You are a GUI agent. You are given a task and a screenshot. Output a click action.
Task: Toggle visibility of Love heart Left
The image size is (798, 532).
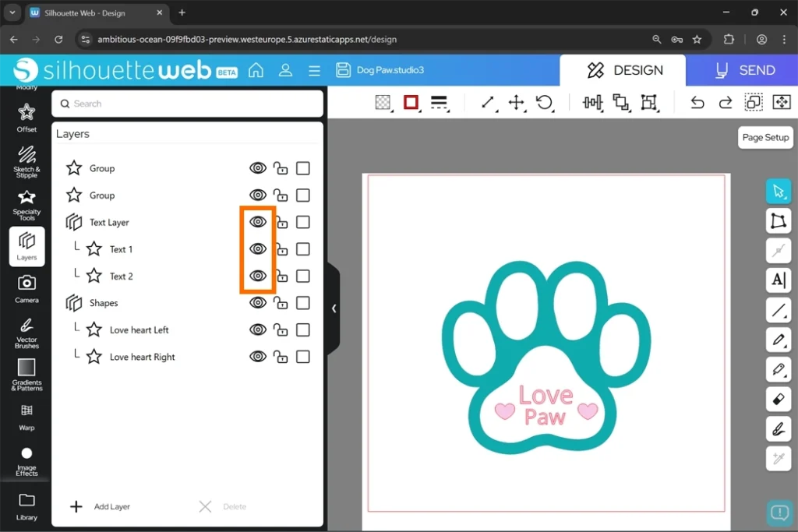tap(257, 330)
